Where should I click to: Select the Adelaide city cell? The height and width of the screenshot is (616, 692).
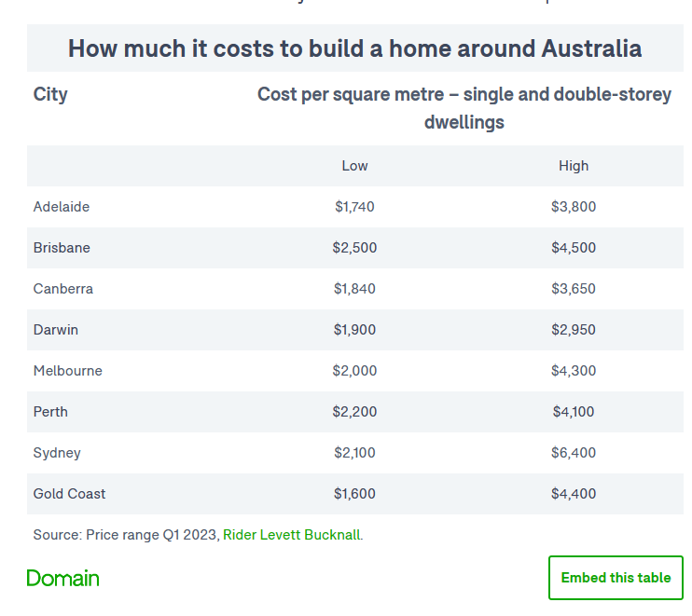[62, 207]
